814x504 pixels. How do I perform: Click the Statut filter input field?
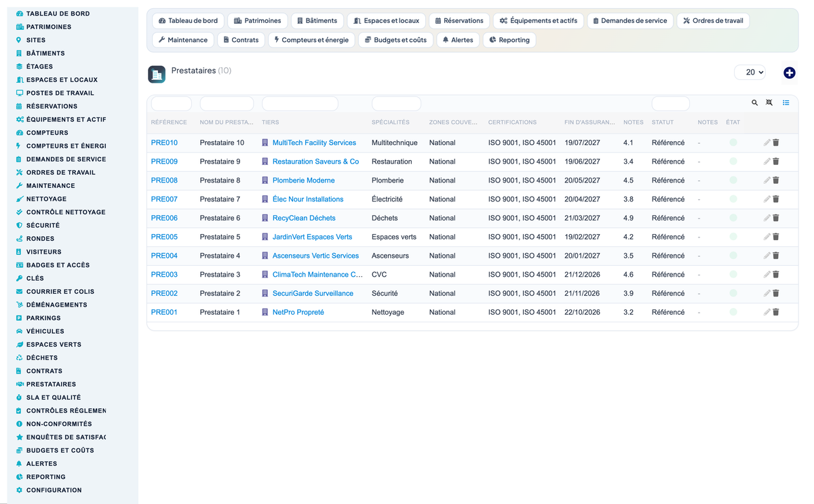[670, 104]
